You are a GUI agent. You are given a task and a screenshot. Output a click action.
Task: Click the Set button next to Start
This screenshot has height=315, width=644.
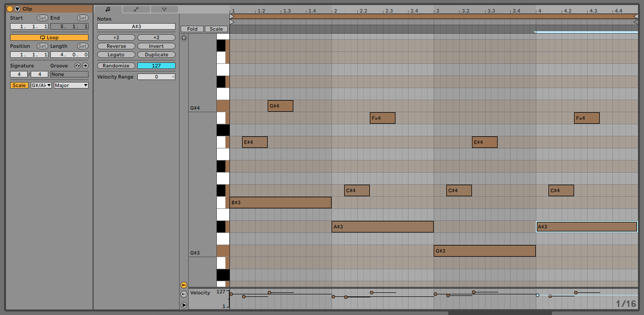42,18
